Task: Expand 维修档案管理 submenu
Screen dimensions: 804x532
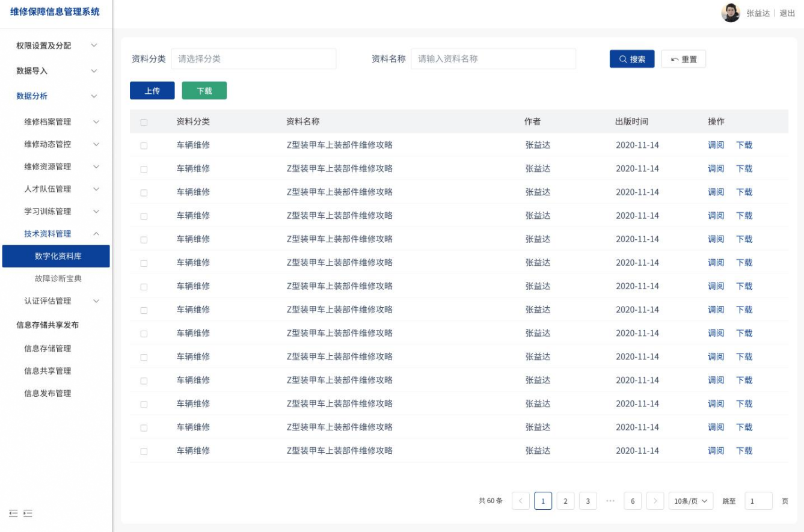Action: [96, 122]
